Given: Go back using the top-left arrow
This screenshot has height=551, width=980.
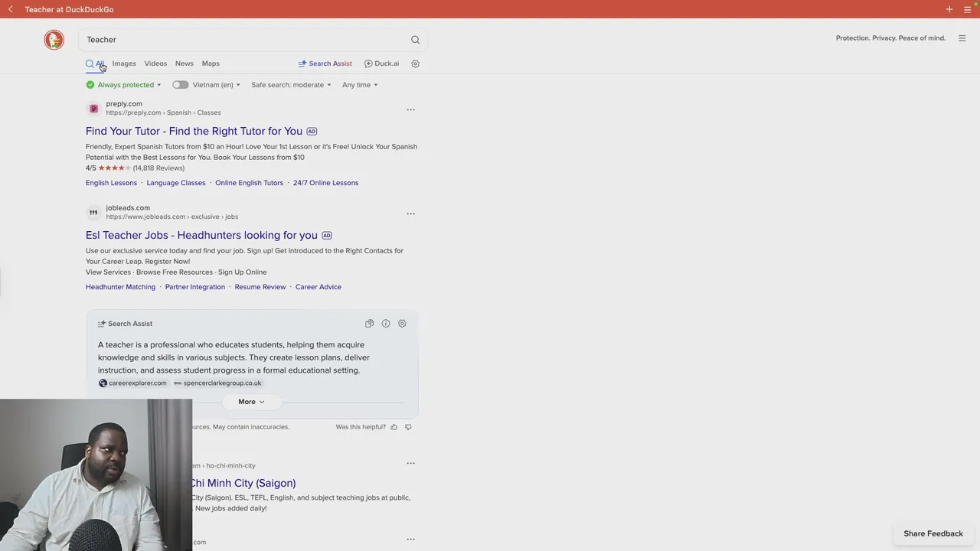Looking at the screenshot, I should 10,9.
